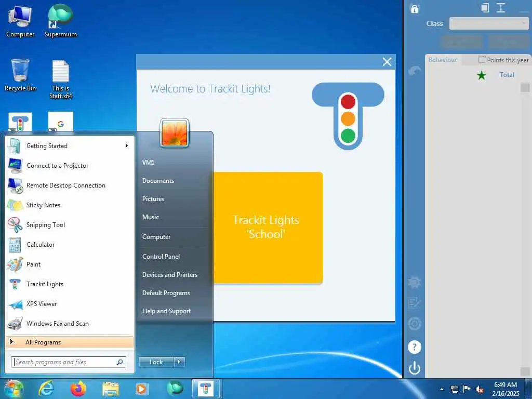Launch the Snipping Tool
Image resolution: width=532 pixels, height=399 pixels.
point(70,224)
